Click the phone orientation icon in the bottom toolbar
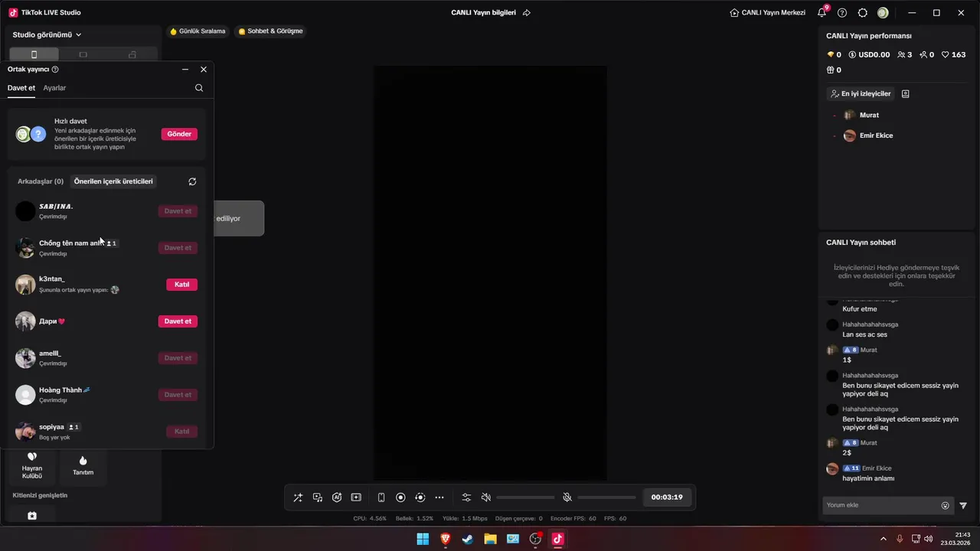The image size is (980, 551). [x=381, y=497]
